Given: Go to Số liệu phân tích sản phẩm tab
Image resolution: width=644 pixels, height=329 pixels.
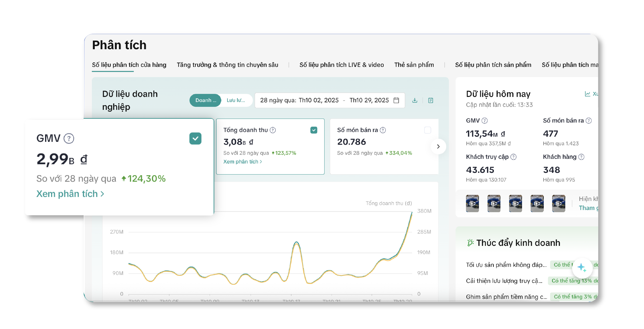Looking at the screenshot, I should pyautogui.click(x=493, y=65).
